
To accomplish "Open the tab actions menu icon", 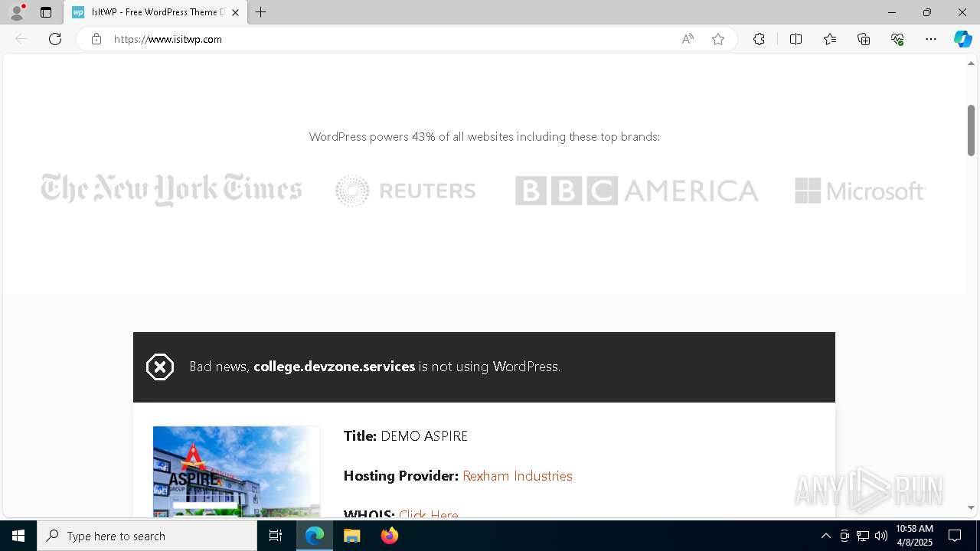I will tap(46, 12).
